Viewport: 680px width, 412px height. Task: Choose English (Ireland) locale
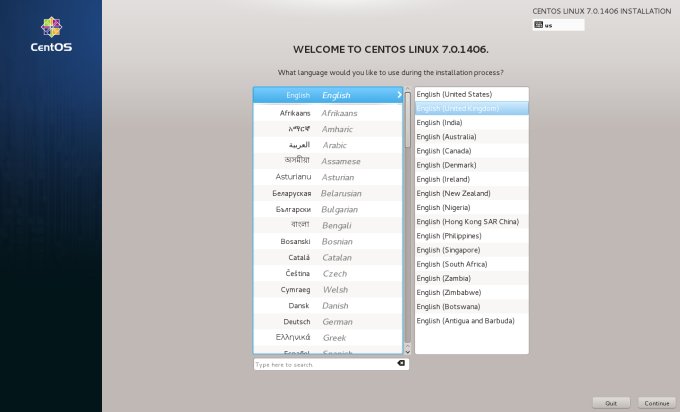coord(472,179)
